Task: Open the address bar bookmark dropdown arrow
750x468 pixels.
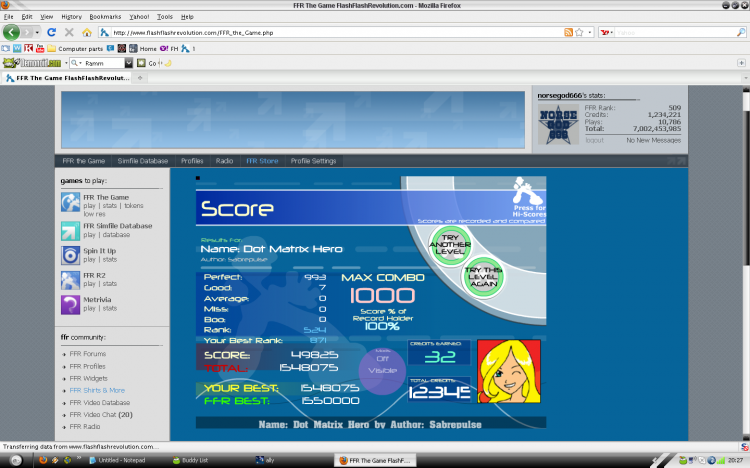Action: pyautogui.click(x=590, y=33)
